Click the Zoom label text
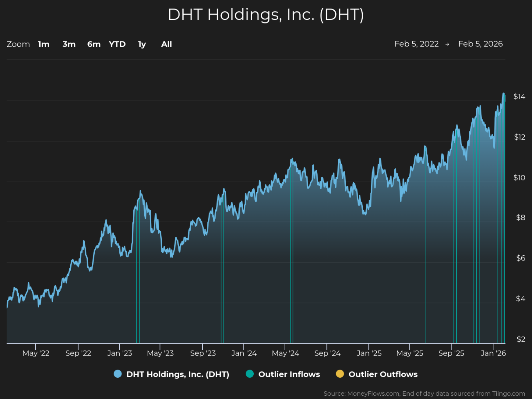The height and width of the screenshot is (399, 532). (x=18, y=44)
